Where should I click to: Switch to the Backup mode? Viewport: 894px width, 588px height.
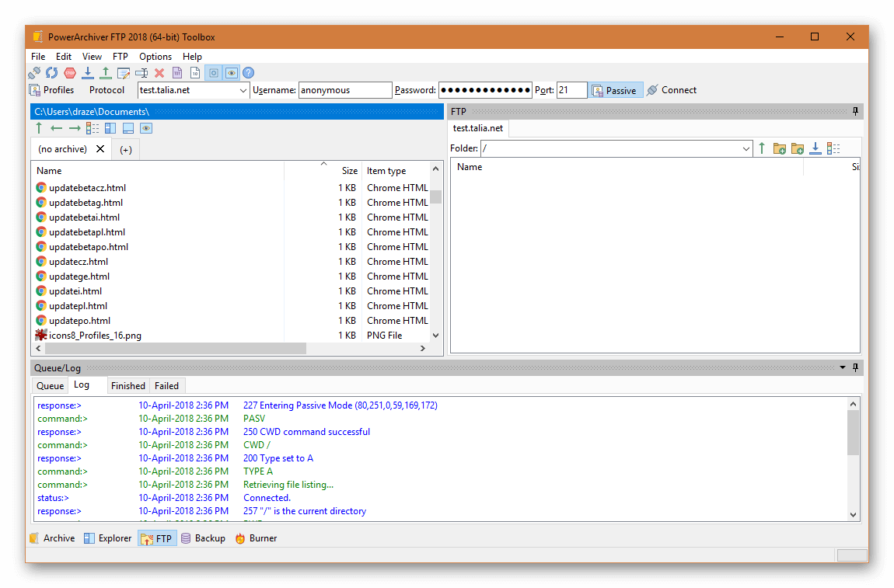(204, 538)
